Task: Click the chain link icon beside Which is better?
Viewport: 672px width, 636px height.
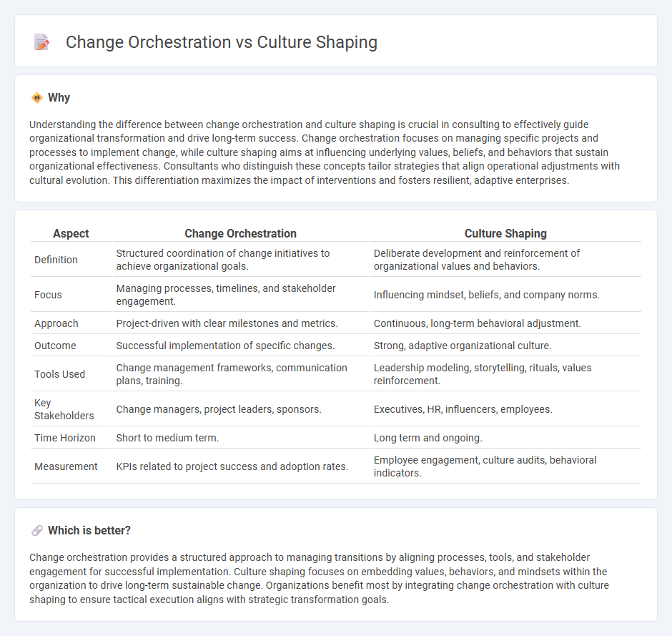Action: pos(37,531)
